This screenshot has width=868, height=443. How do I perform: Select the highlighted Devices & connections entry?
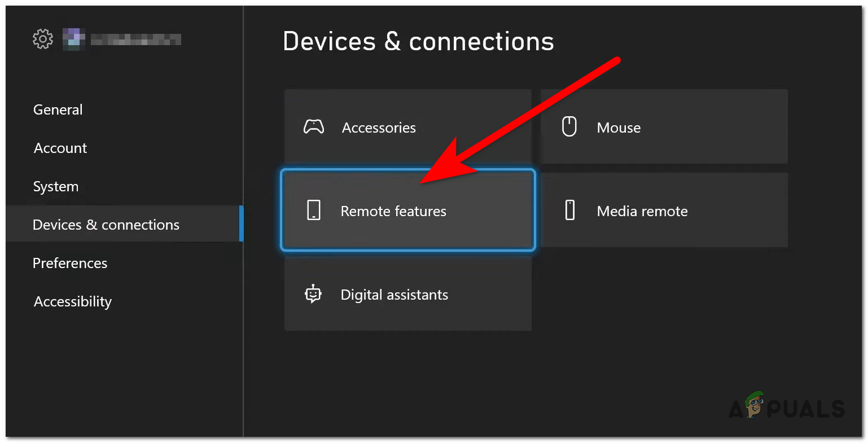[106, 225]
